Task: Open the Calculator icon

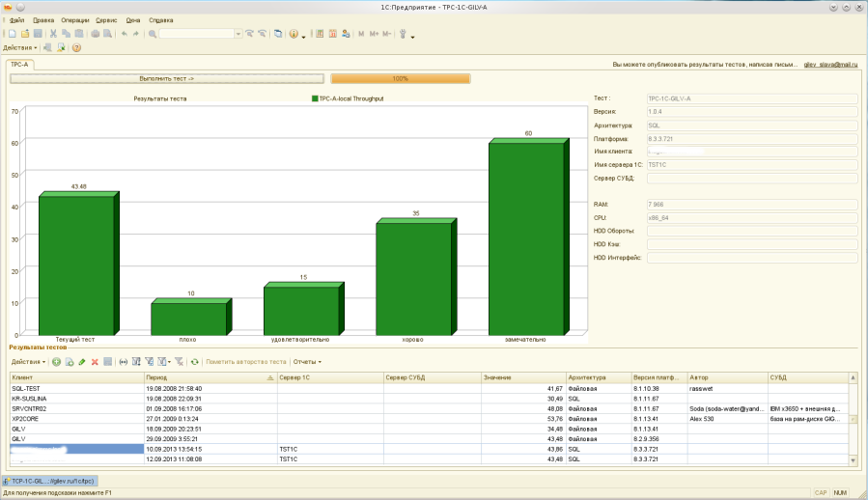Action: [320, 34]
